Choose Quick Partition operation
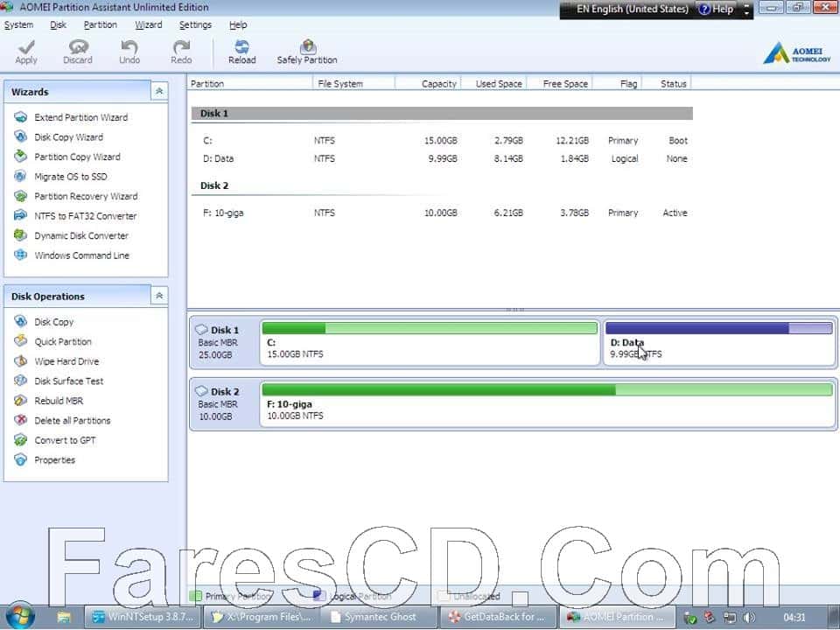 pos(63,342)
